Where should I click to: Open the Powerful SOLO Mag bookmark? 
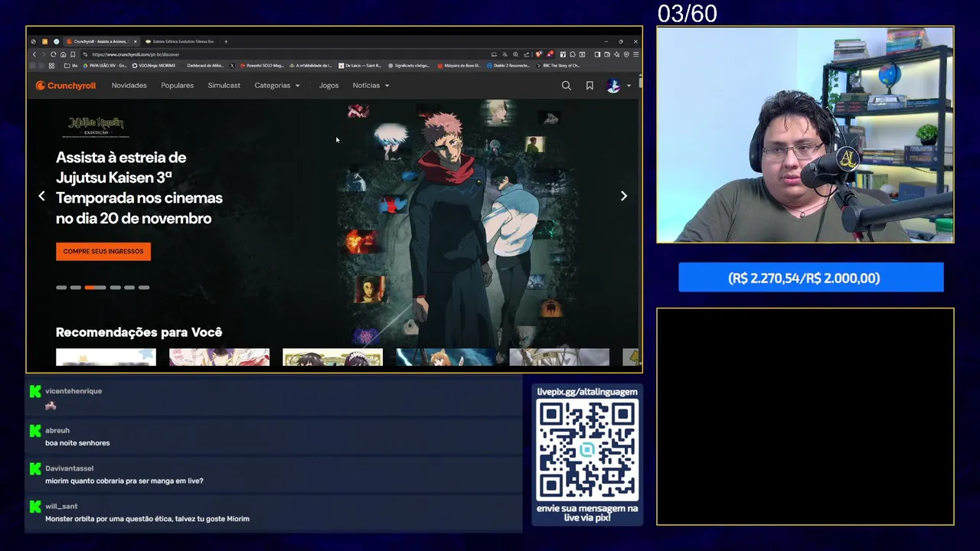[x=262, y=65]
